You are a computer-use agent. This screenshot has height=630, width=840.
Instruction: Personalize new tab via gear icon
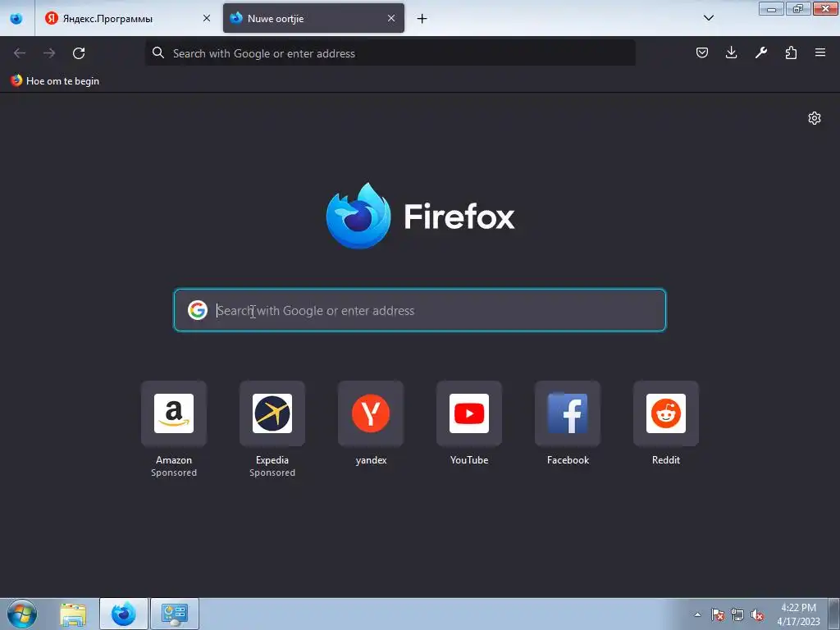815,118
